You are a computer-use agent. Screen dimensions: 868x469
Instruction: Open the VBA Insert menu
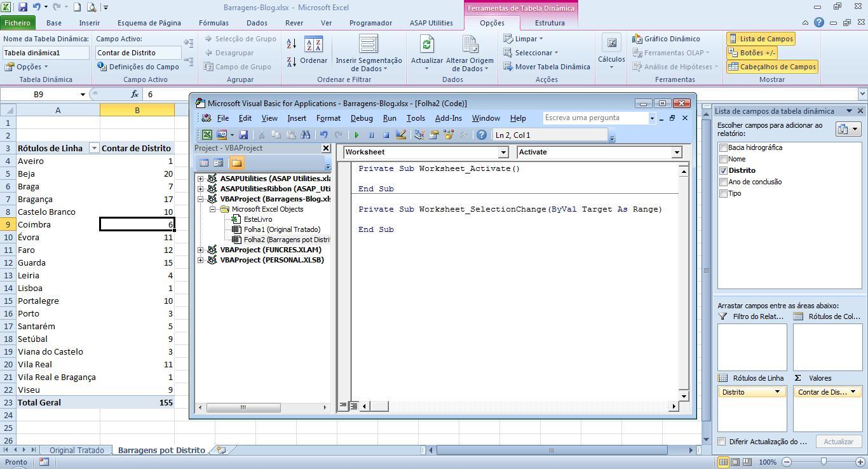coord(297,118)
